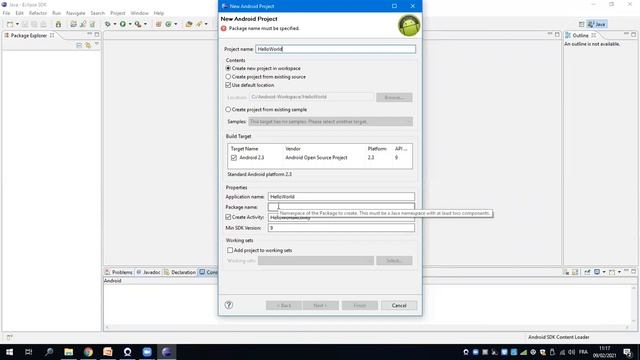This screenshot has width=640, height=360.
Task: Click the Browse button for location
Action: click(394, 97)
